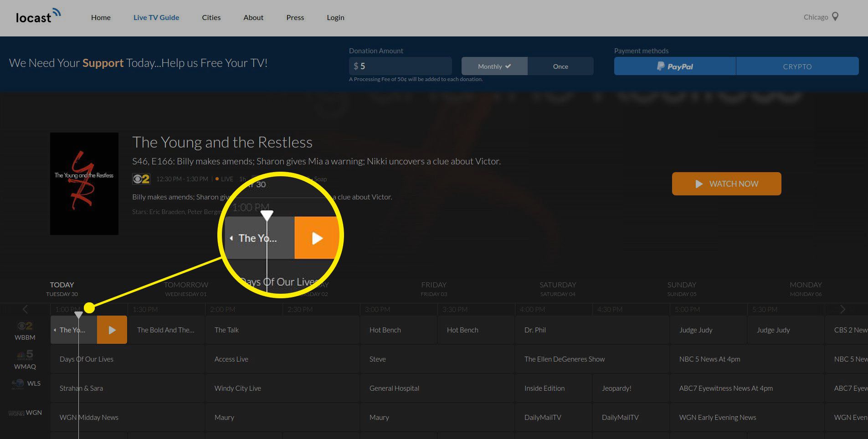
Task: Open Live TV Guide
Action: (x=156, y=17)
